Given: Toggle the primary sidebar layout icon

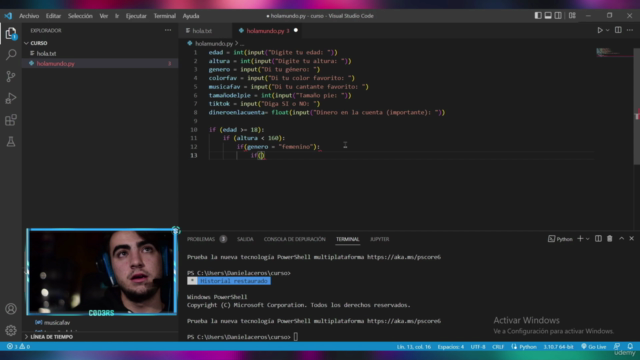Looking at the screenshot, I should [x=538, y=16].
